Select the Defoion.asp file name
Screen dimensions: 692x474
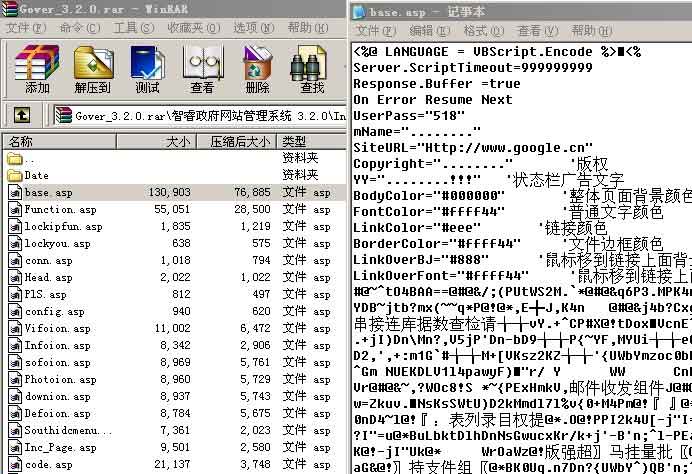click(x=58, y=414)
